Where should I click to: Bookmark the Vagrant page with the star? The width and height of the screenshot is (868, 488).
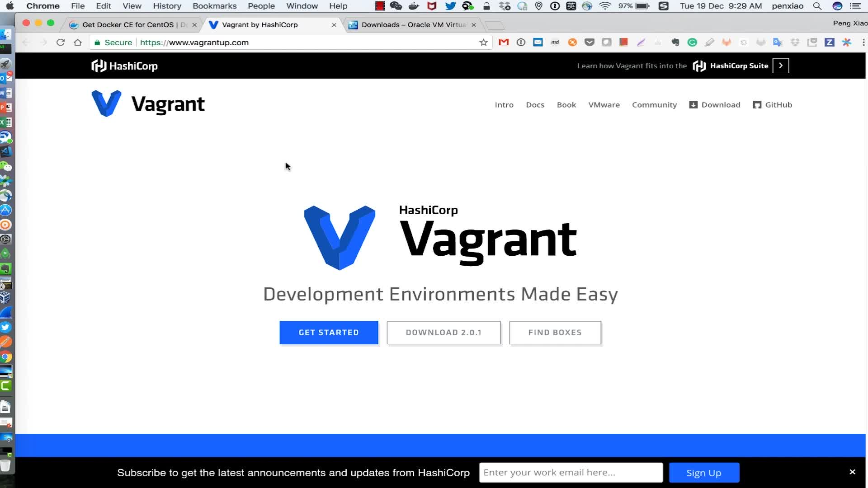coord(483,42)
